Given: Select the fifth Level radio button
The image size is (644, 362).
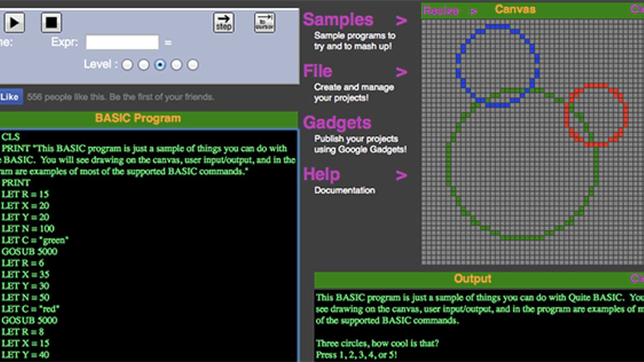Looking at the screenshot, I should click(x=193, y=65).
